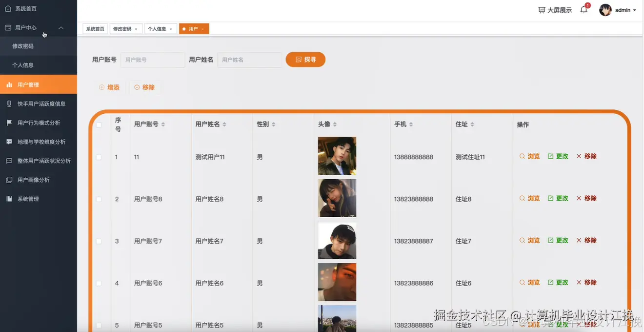644x332 pixels.
Task: Click avatar image of 用户姓名8
Action: [x=337, y=198]
